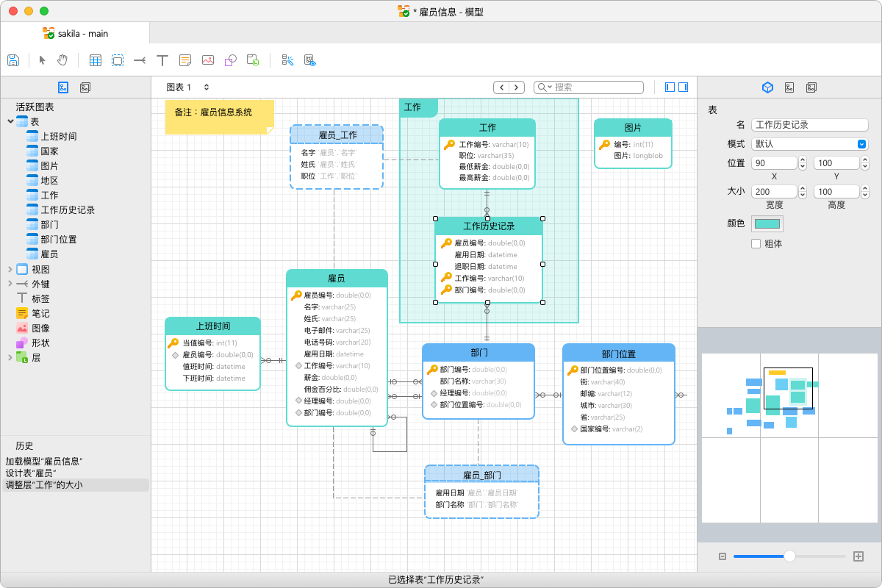
Task: Open the 颜色 color swatch
Action: click(x=767, y=223)
